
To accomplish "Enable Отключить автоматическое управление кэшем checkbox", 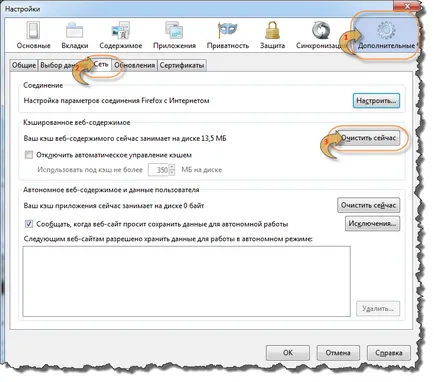I will point(29,155).
